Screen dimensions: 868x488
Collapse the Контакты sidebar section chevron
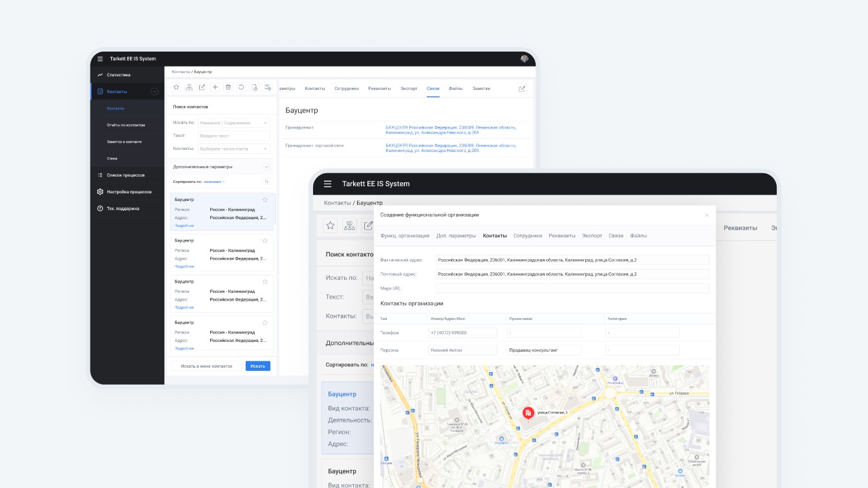tap(155, 92)
